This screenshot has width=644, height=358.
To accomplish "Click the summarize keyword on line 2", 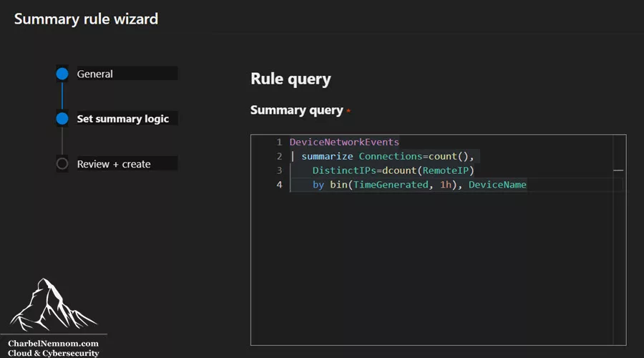I will click(x=327, y=156).
